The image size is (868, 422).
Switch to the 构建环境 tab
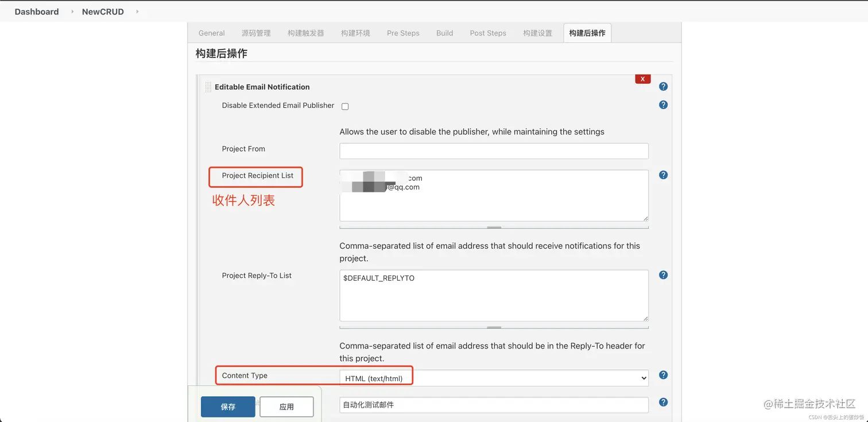point(355,33)
